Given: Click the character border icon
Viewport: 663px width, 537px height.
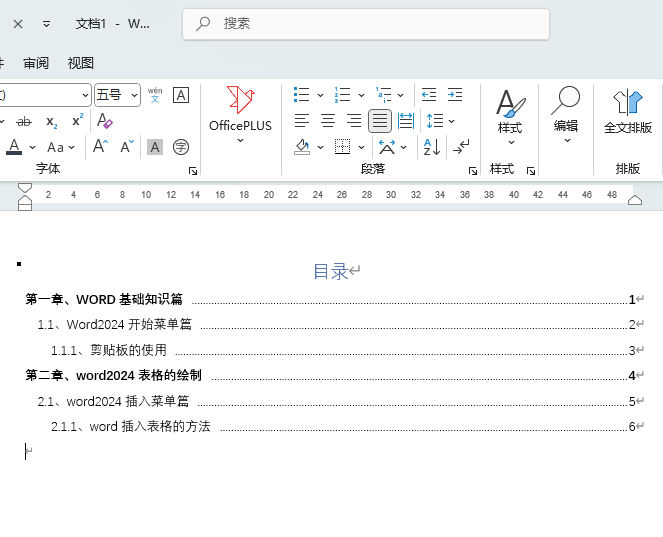Looking at the screenshot, I should [x=181, y=95].
